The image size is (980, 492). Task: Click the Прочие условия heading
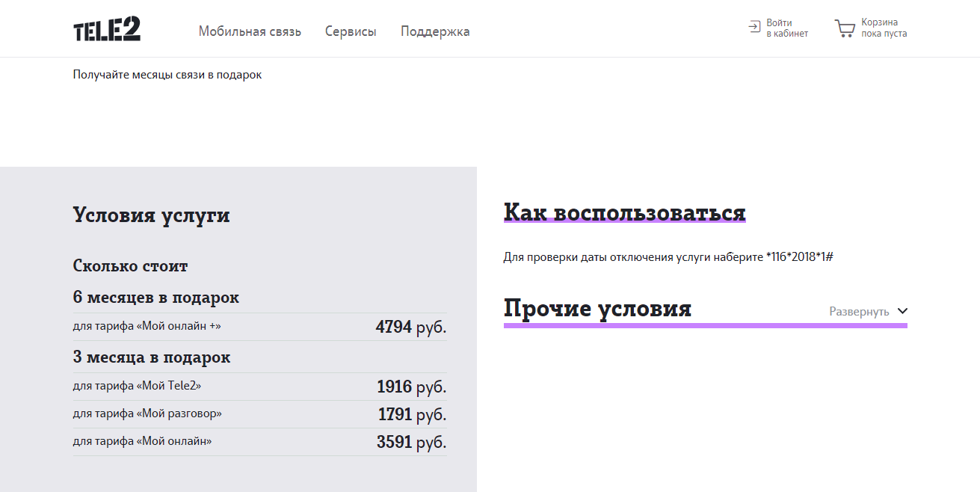597,308
